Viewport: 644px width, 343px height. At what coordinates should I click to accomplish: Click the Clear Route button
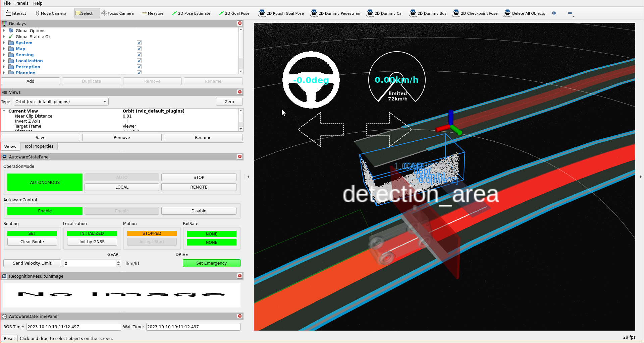32,242
